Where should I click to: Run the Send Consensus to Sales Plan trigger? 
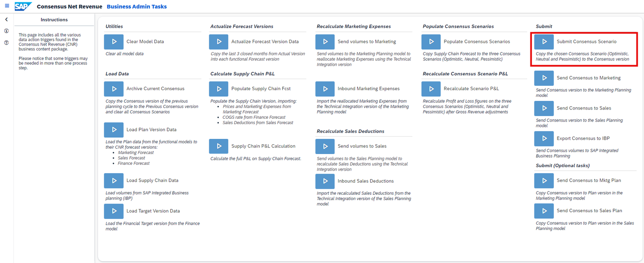pos(544,211)
